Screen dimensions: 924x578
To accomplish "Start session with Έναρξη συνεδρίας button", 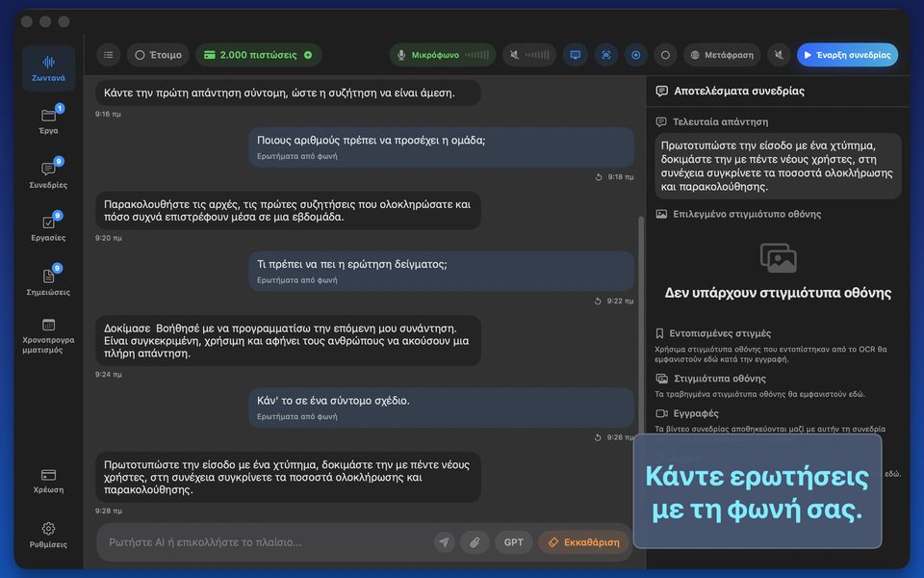I will (x=847, y=55).
